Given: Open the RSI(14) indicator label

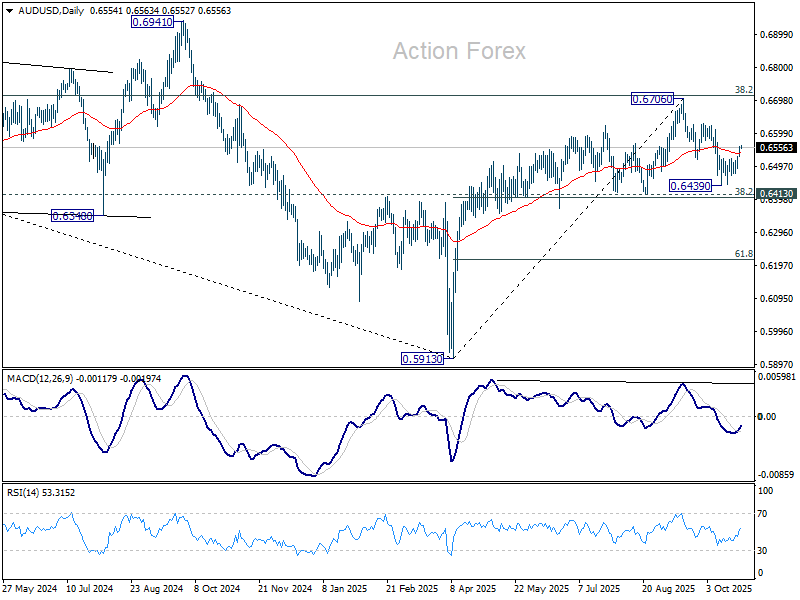Looking at the screenshot, I should tap(25, 492).
